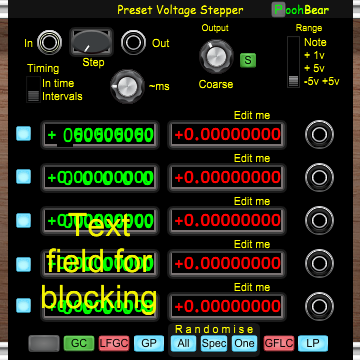
Task: Edit first row red value field
Action: (227, 135)
